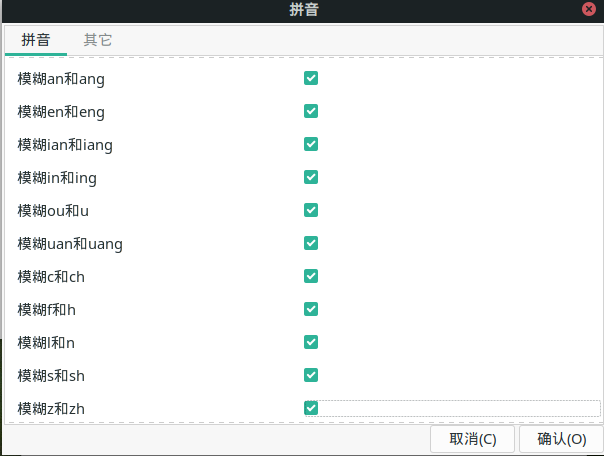Untick the 模糊s和sh checkbox
The height and width of the screenshot is (456, 604).
[311, 375]
